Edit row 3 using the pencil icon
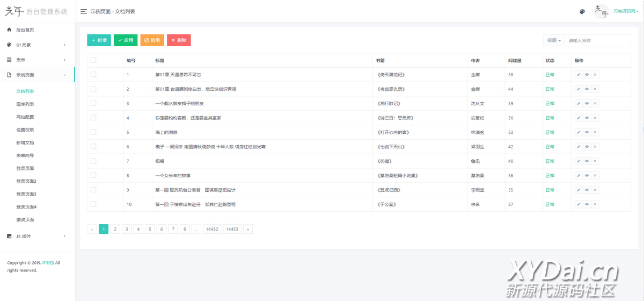The height and width of the screenshot is (301, 644). click(x=579, y=103)
